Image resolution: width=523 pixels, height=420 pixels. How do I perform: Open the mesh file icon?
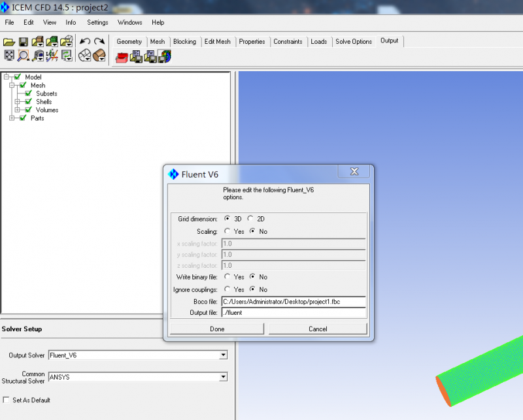coord(52,41)
